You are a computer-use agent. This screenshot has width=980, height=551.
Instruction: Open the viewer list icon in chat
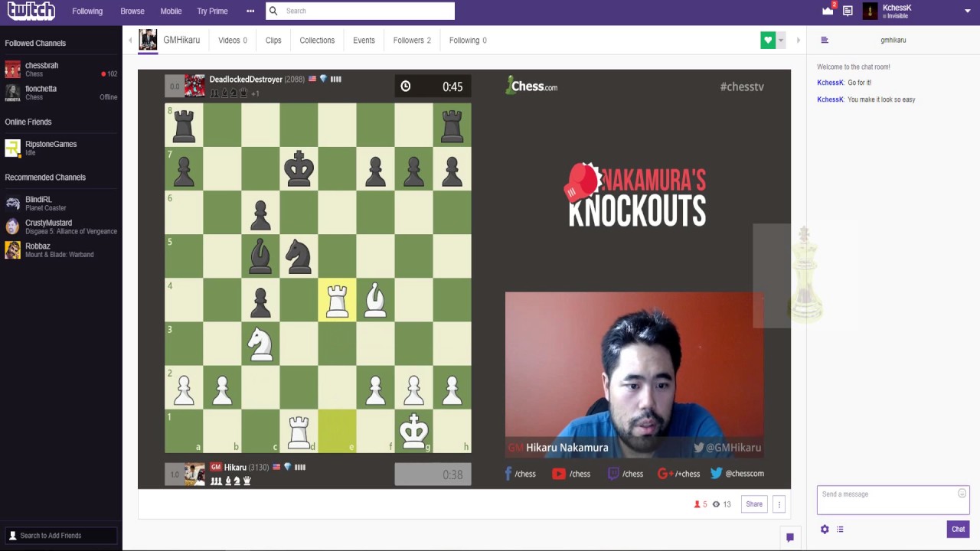click(x=840, y=530)
